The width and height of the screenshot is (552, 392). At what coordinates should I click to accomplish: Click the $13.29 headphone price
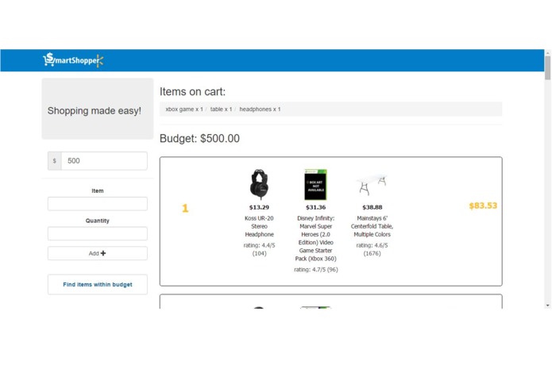point(259,207)
